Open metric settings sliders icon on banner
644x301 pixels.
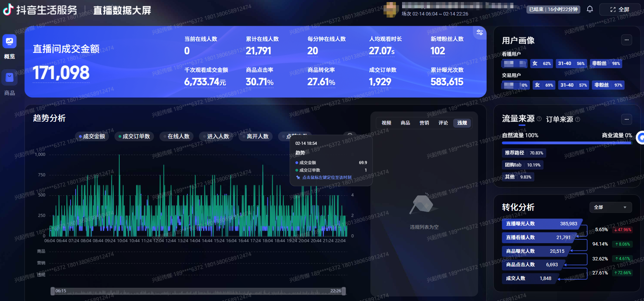480,32
